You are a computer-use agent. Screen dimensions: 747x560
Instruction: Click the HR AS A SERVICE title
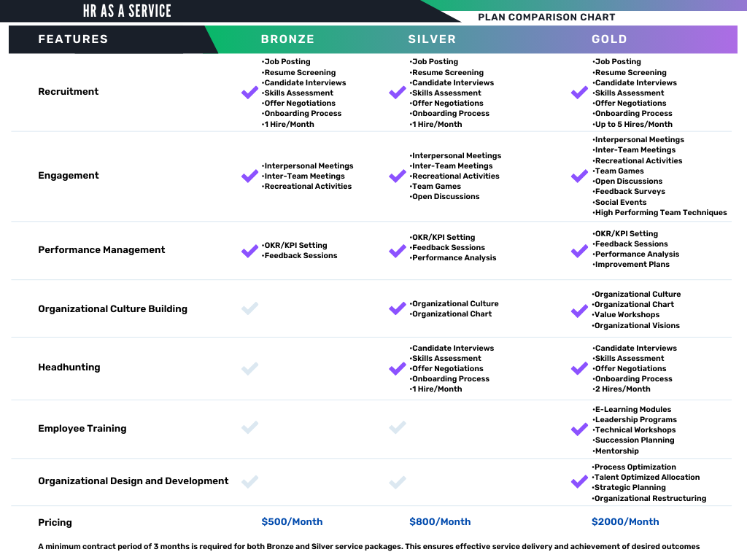click(x=127, y=11)
